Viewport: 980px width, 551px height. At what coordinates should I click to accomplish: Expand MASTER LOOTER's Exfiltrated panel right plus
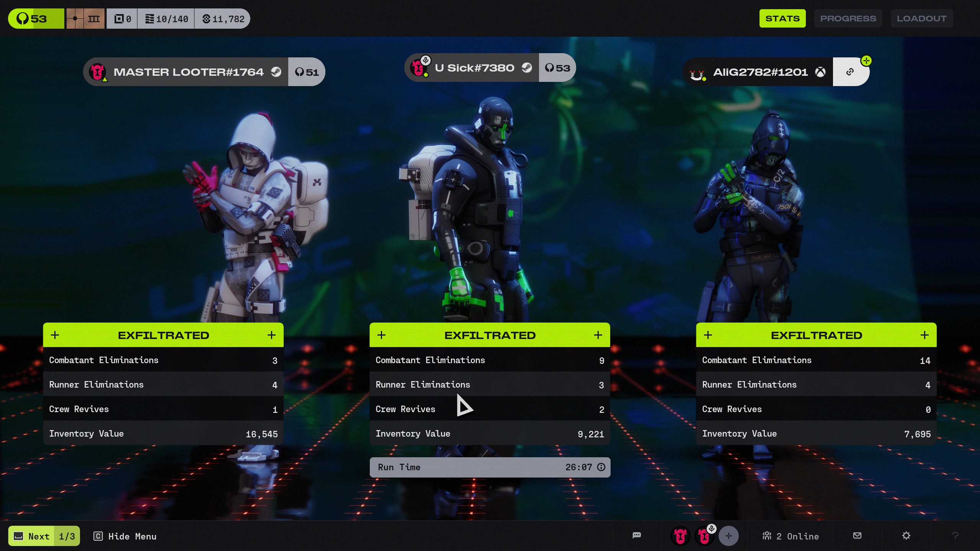tap(271, 335)
